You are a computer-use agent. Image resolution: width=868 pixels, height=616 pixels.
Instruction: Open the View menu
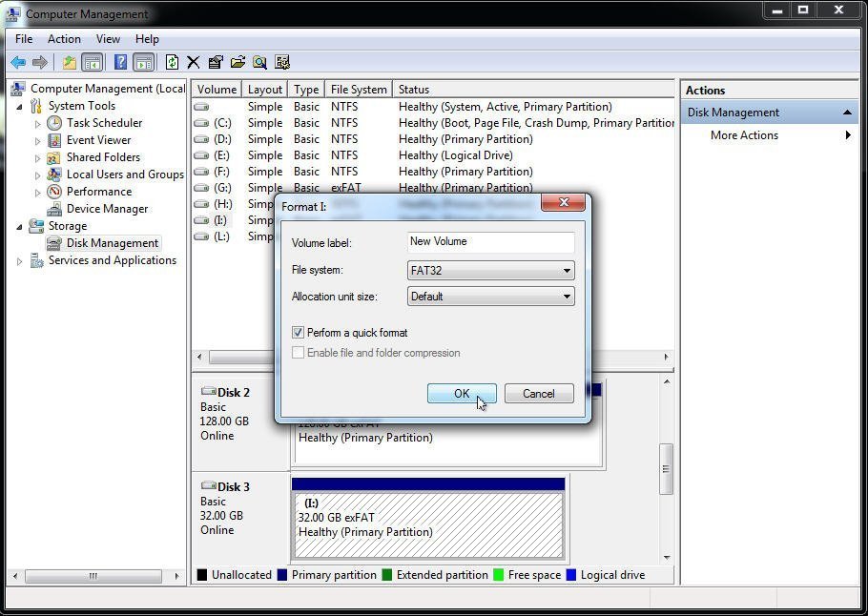tap(108, 39)
